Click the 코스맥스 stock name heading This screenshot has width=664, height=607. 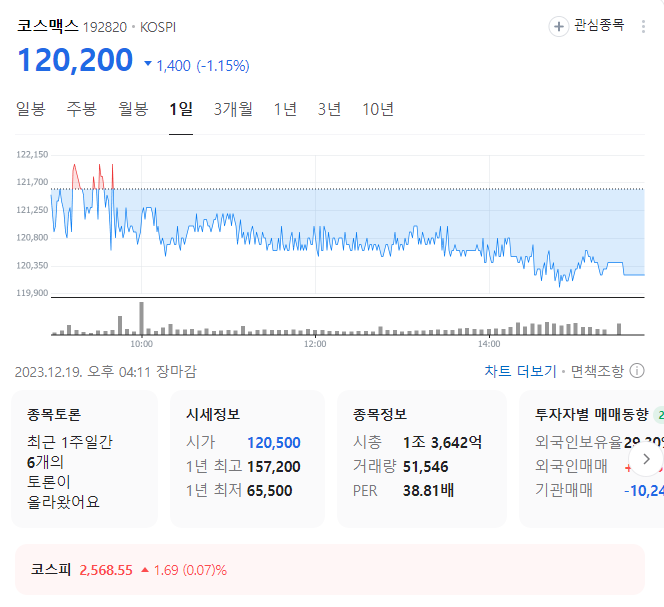48,26
